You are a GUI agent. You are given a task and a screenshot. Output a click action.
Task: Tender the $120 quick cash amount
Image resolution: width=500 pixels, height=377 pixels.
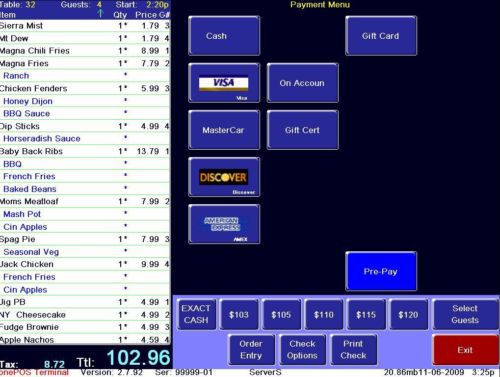point(409,314)
